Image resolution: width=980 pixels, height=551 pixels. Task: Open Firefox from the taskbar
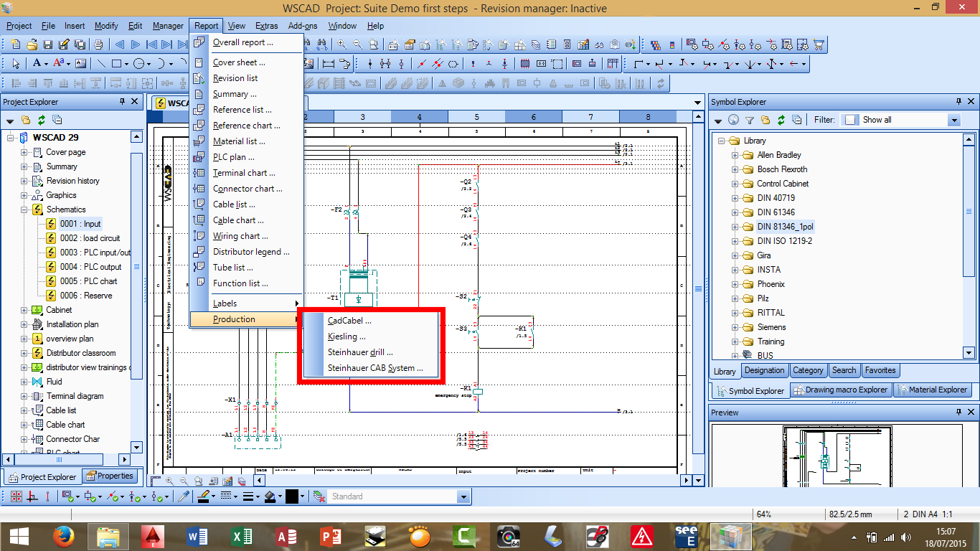(x=64, y=536)
